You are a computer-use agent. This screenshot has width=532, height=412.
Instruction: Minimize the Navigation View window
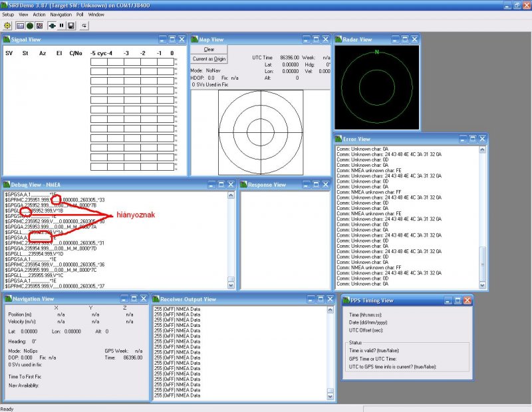pos(124,299)
